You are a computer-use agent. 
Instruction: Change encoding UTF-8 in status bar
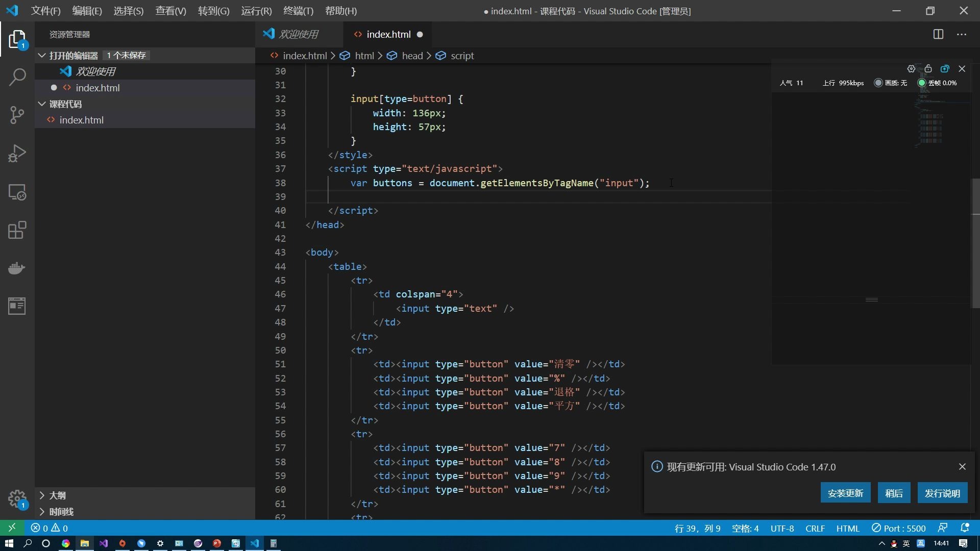782,528
